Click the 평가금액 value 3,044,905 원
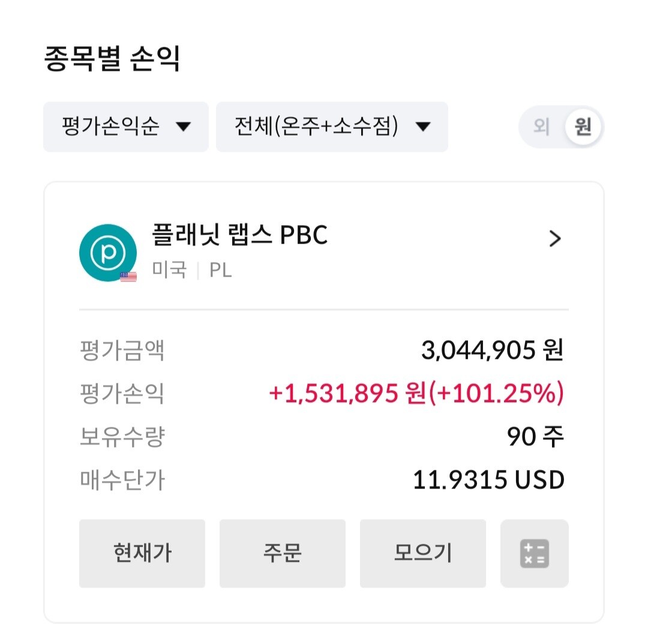648x644 pixels. coord(492,351)
